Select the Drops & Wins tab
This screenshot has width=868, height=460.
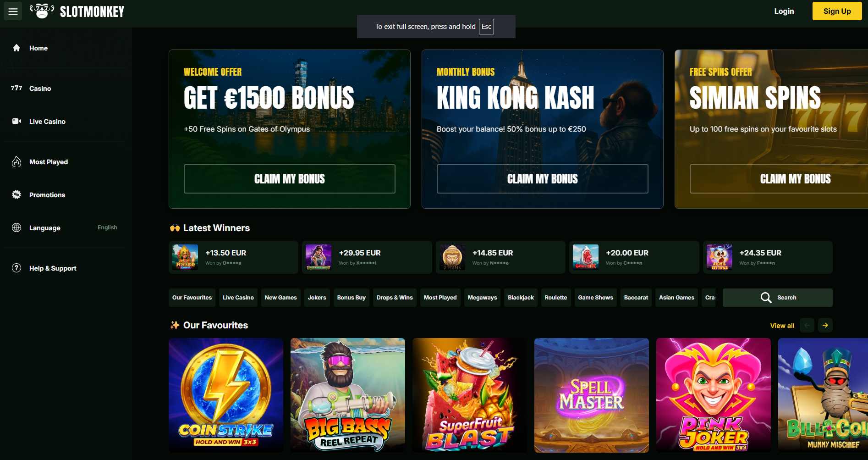(x=395, y=298)
